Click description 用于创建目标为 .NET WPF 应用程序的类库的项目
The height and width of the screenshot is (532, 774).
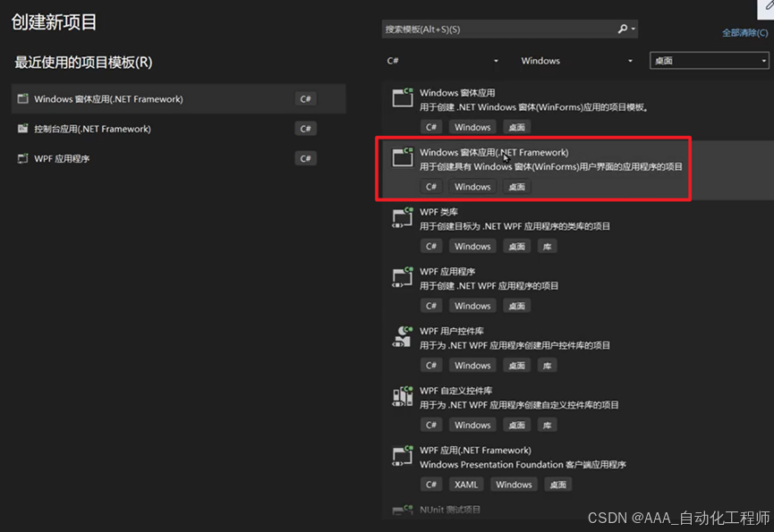click(515, 226)
